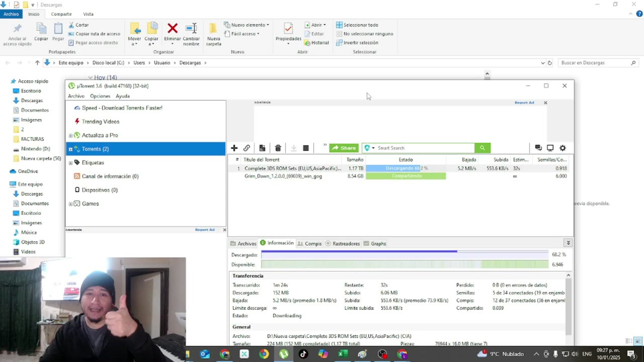
Task: Switch to the Compis tab
Action: tap(309, 243)
